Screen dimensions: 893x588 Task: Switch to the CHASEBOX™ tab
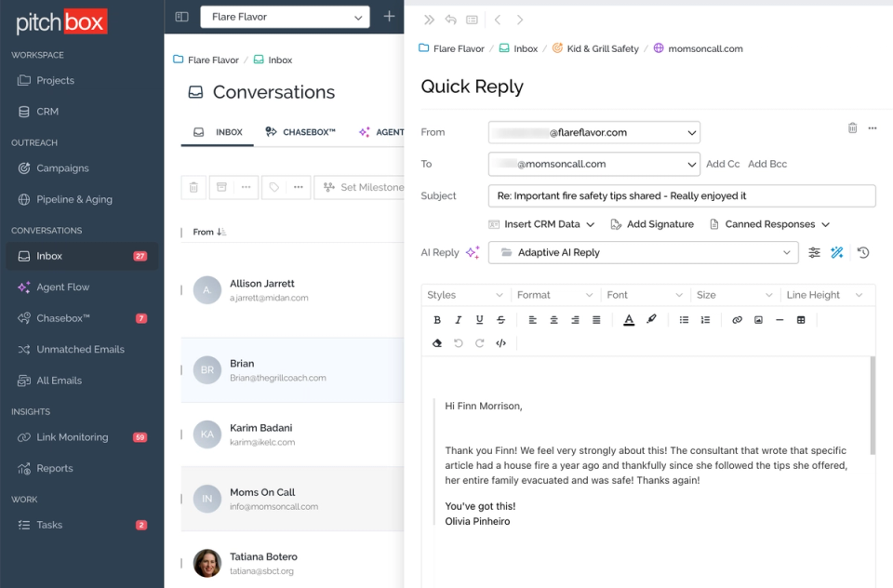click(x=300, y=132)
